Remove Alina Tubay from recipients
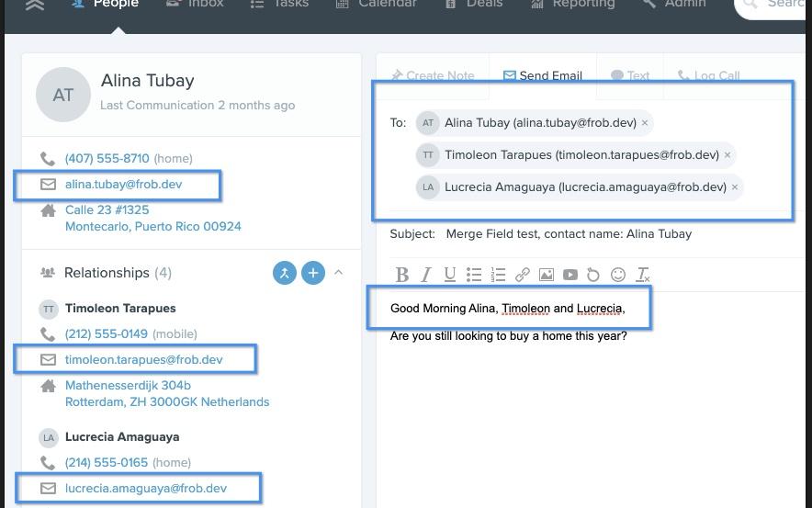Viewport: 812px width, 508px height. tap(645, 123)
